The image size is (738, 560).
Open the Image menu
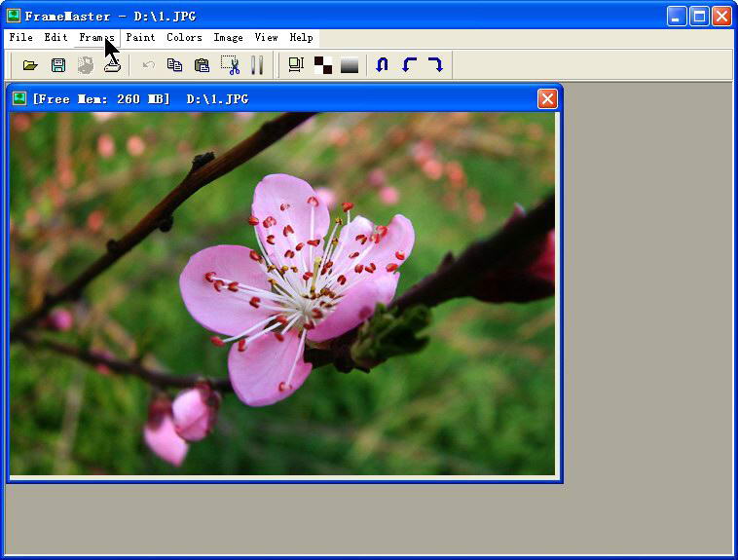coord(228,38)
